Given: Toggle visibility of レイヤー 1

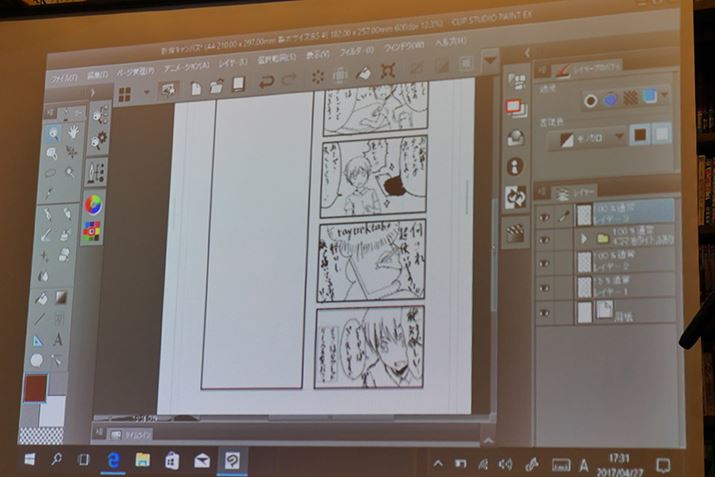Looking at the screenshot, I should click(544, 289).
